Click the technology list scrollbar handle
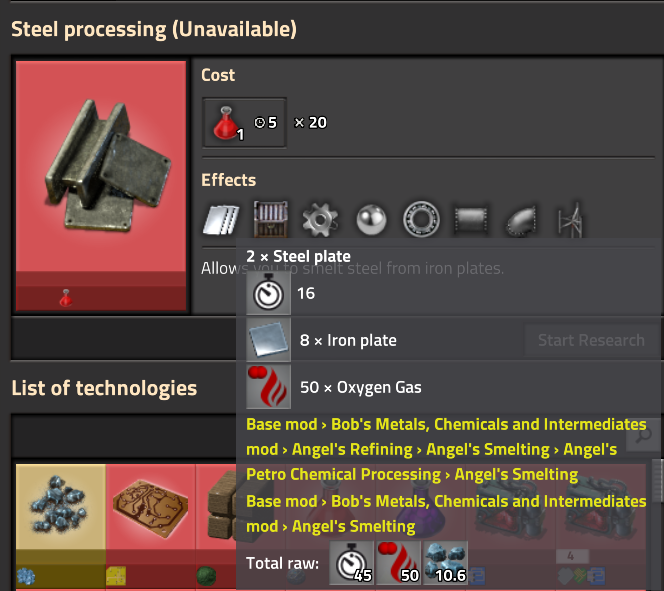This screenshot has height=591, width=664. 657,481
